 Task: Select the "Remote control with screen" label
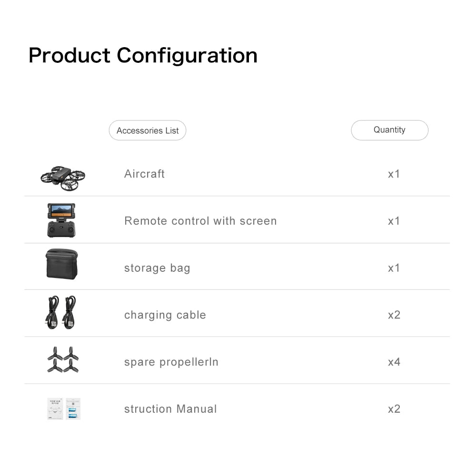[200, 221]
